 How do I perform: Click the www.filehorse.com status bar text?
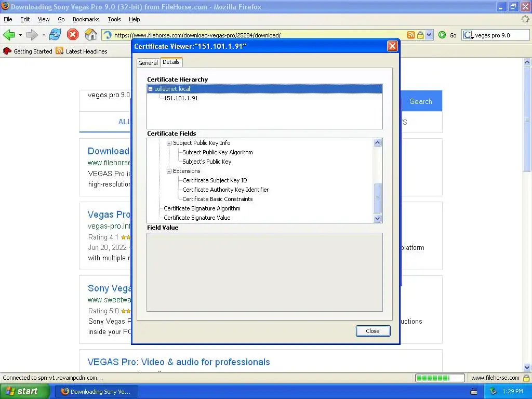click(495, 378)
